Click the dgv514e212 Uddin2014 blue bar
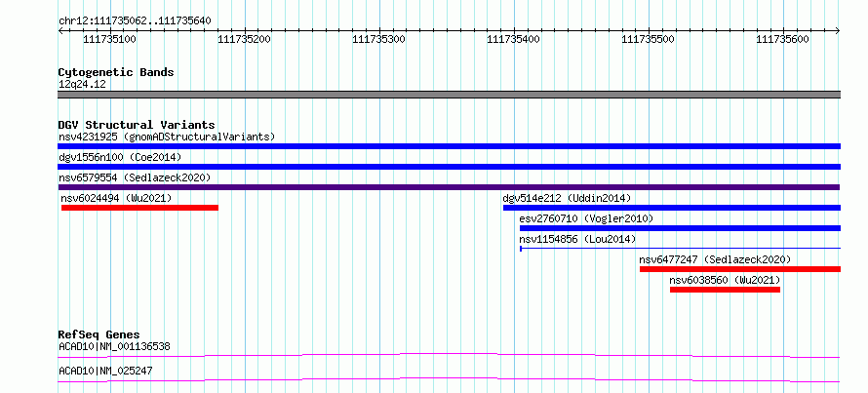Image resolution: width=868 pixels, height=393 pixels. [672, 208]
